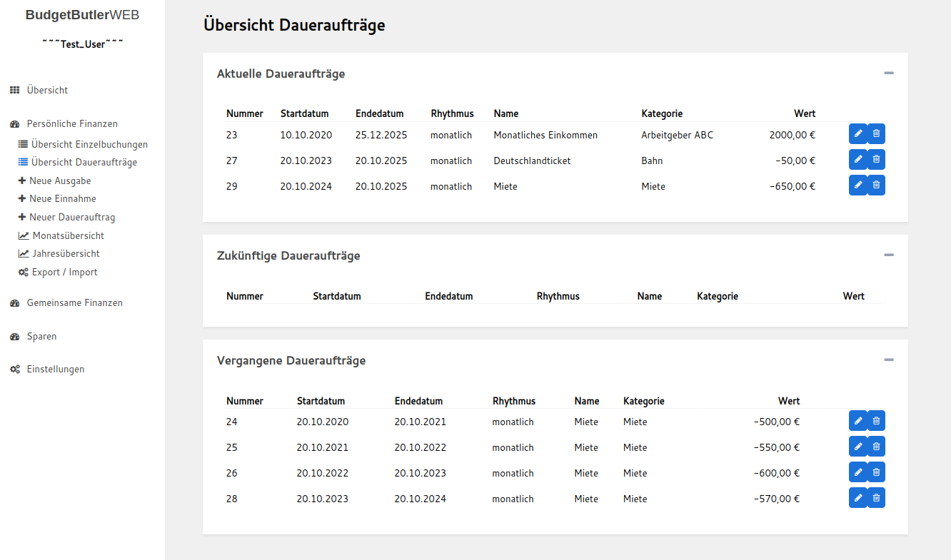Edit Dauerauftrag 23 with the pencil icon

858,133
